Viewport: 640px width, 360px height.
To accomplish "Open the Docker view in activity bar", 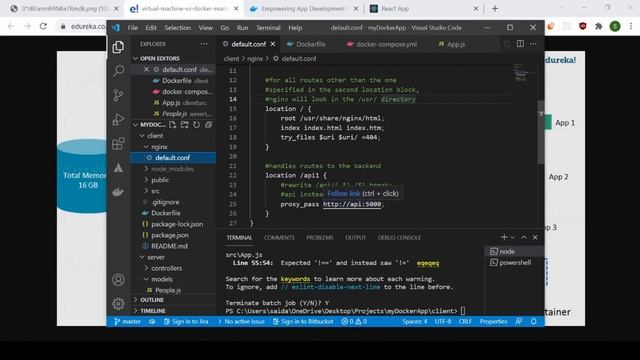I will (x=118, y=191).
